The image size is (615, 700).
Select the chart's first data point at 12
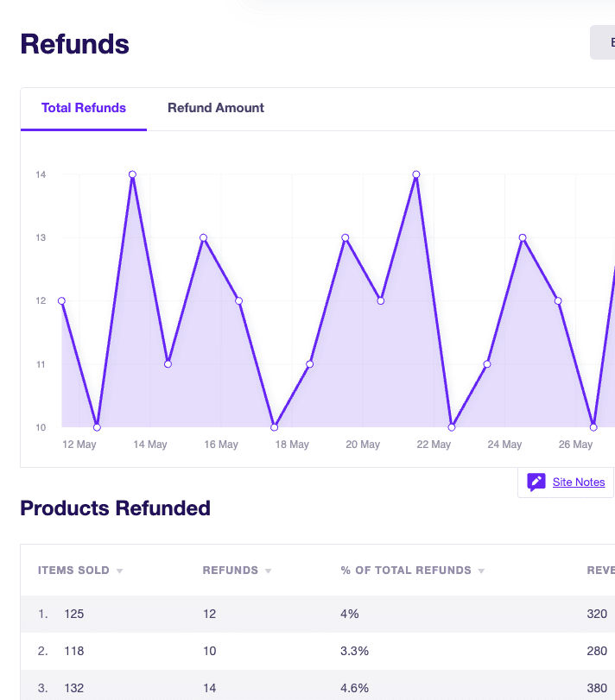61,301
